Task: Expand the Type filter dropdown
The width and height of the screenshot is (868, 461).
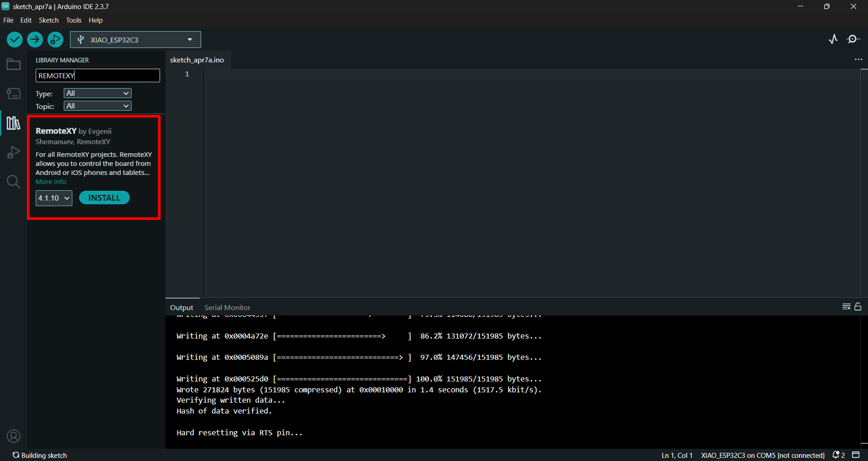Action: click(98, 93)
